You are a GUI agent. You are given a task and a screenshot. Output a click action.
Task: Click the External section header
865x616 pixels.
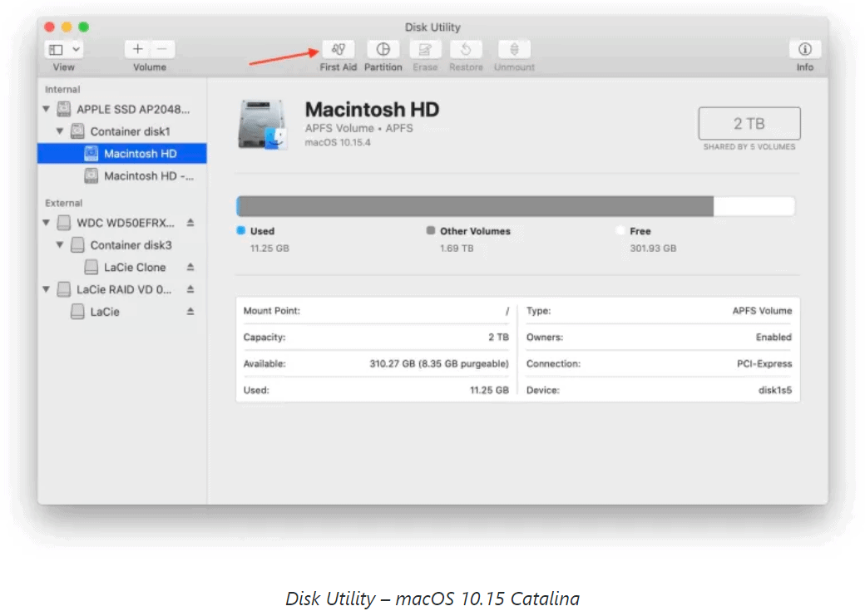[x=63, y=203]
